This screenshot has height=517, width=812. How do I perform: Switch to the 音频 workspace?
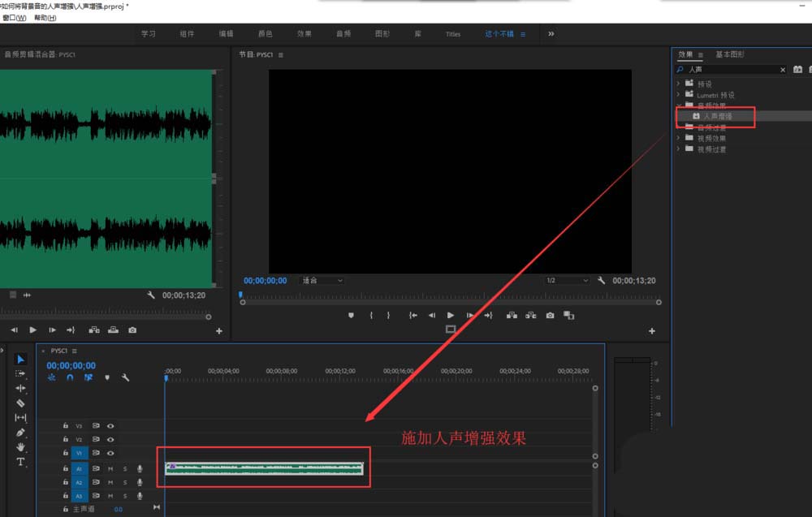point(343,33)
